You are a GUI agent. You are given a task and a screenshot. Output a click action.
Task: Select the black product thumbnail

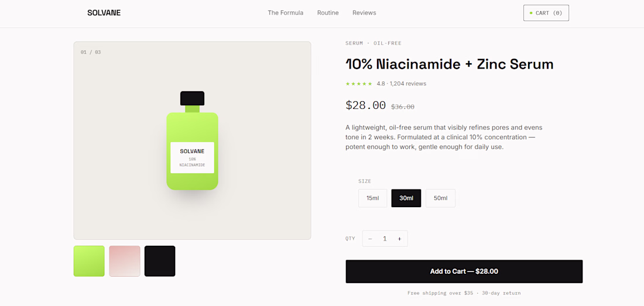160,261
